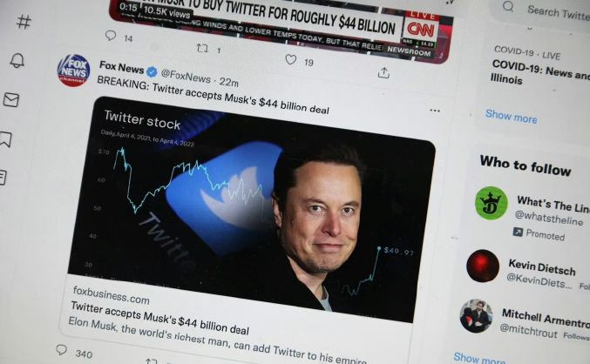The height and width of the screenshot is (364, 590).
Task: Open the @FoxNews account name link
Action: 186,77
